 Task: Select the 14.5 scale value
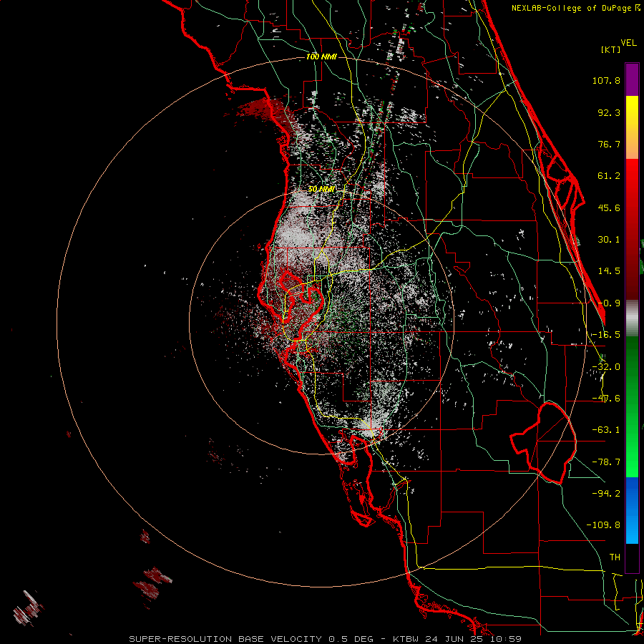point(609,271)
